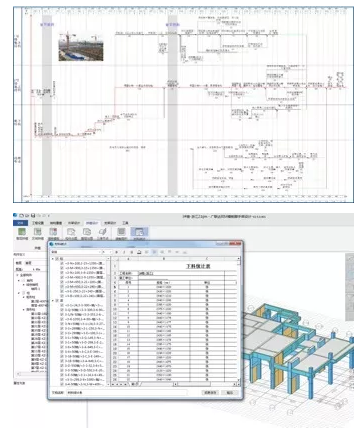Select the sheet tab below the spreadsheet
This screenshot has height=444, width=363.
[x=135, y=384]
